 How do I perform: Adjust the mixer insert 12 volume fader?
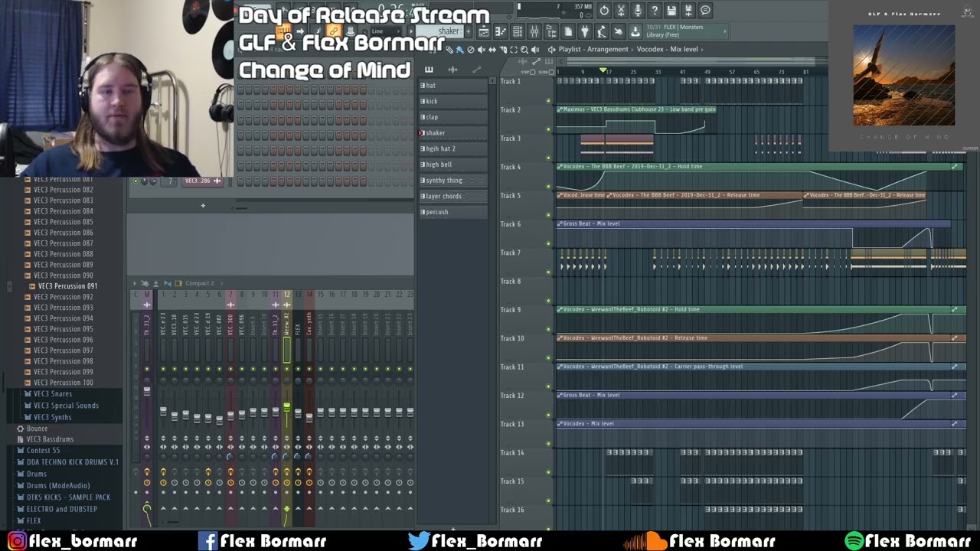(287, 407)
